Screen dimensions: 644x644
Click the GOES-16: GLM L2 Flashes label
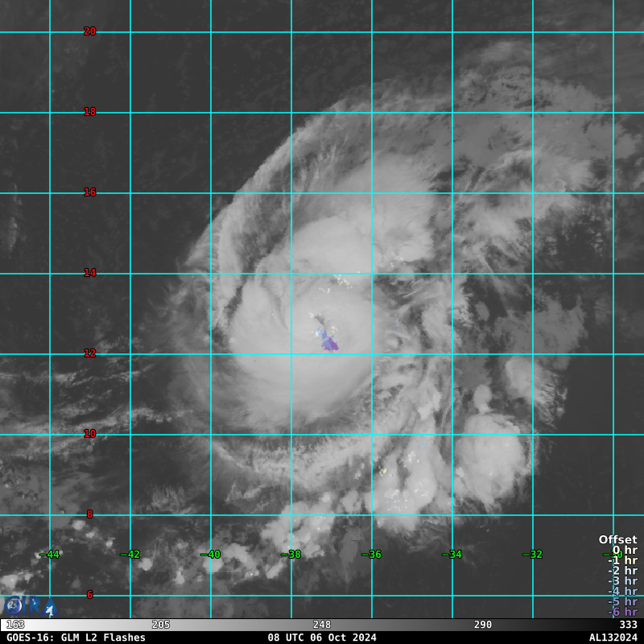[76, 638]
